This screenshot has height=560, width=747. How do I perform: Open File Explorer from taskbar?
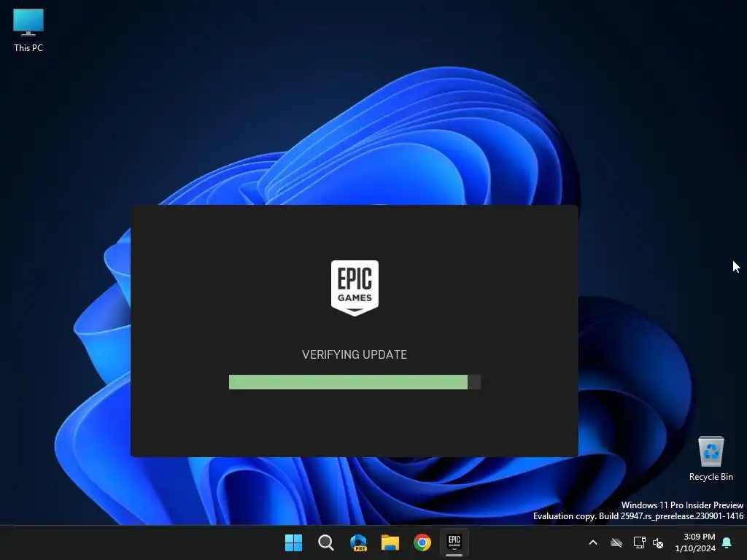click(390, 542)
